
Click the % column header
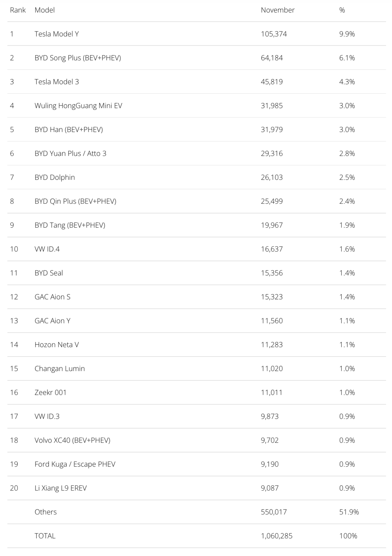(342, 10)
